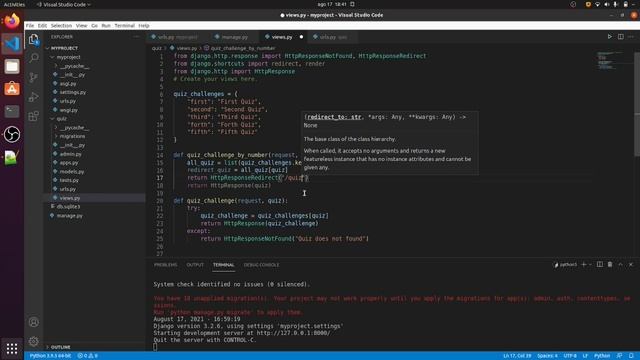
Task: Open the Go menu
Action: pos(94,25)
